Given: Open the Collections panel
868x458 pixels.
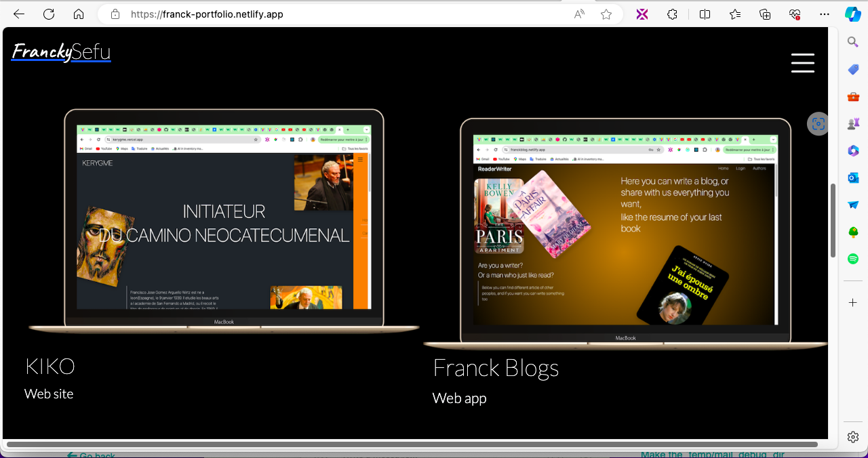Looking at the screenshot, I should click(x=765, y=14).
